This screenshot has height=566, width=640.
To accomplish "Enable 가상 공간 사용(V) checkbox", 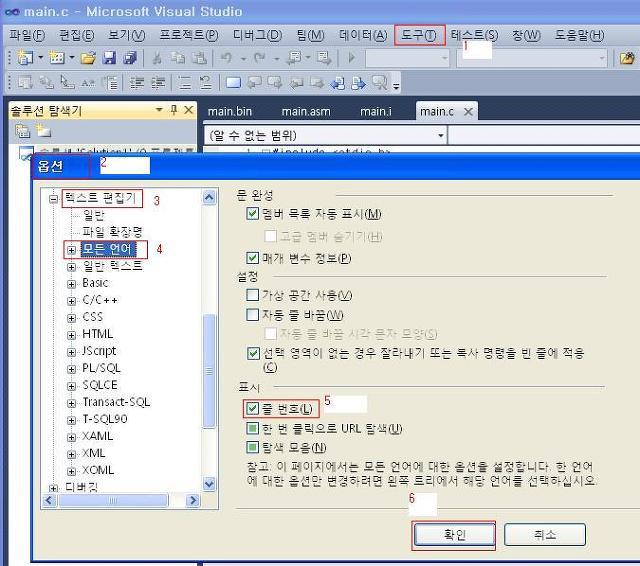I will (253, 295).
